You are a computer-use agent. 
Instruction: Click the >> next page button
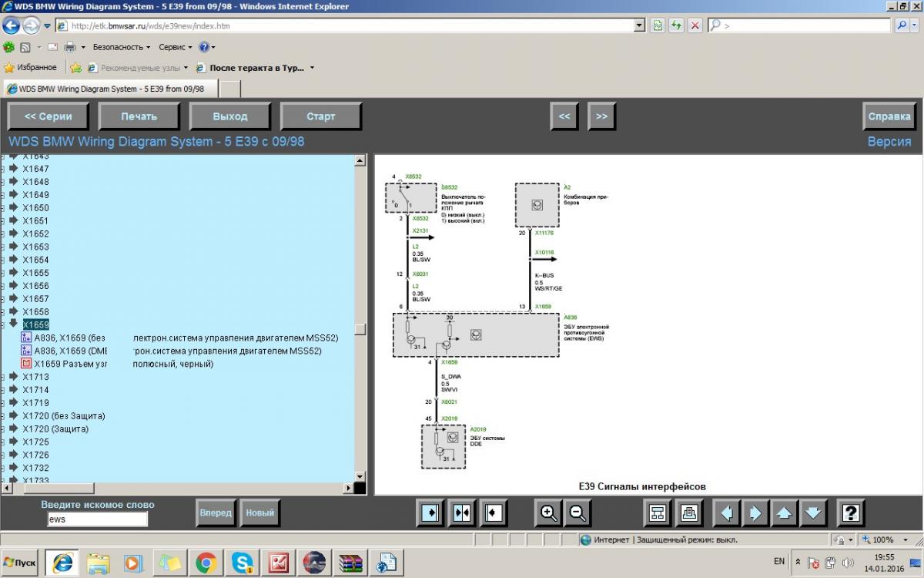coord(601,116)
